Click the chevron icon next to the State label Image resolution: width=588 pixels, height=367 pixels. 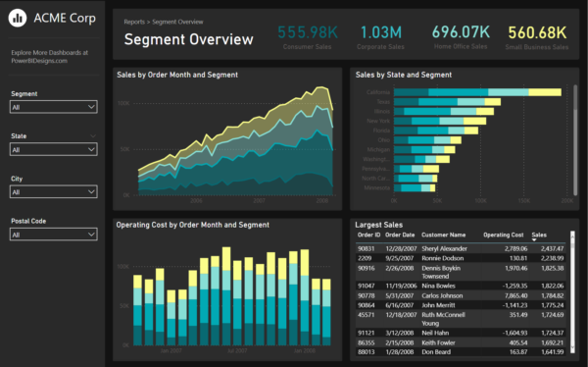coord(93,136)
